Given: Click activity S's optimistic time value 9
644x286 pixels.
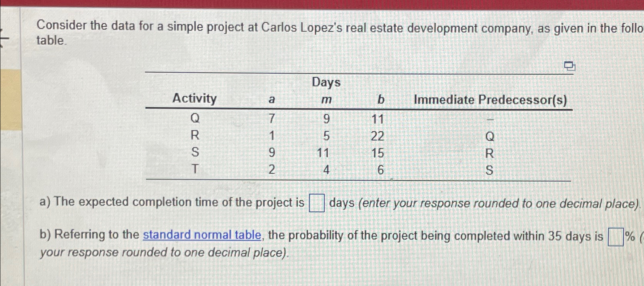Looking at the screenshot, I should point(272,153).
